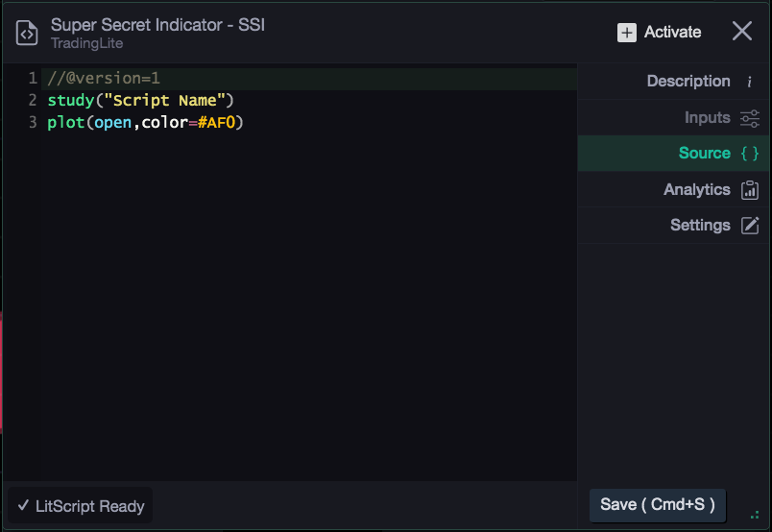Click the #AF0 color value in code
The height and width of the screenshot is (532, 772).
pos(217,123)
